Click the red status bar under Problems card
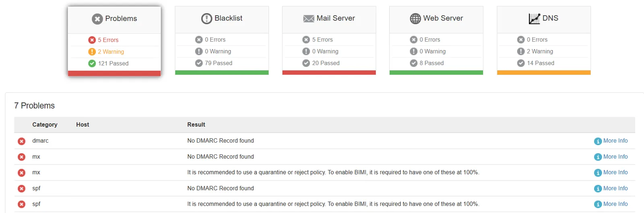The image size is (644, 213). tap(114, 73)
